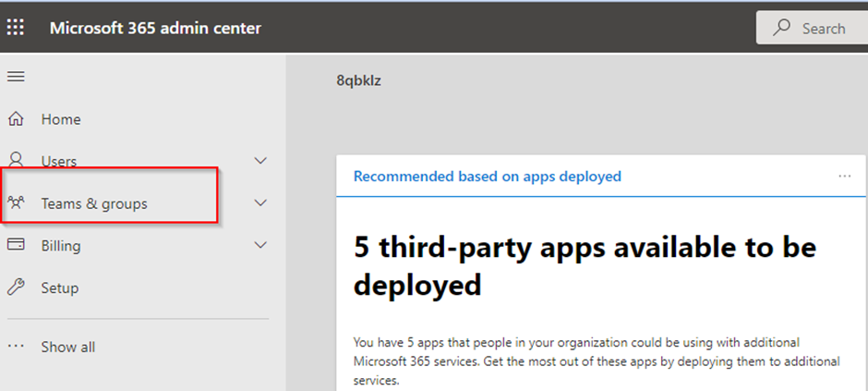This screenshot has height=391, width=868.
Task: Click the Show all text link
Action: pos(68,347)
